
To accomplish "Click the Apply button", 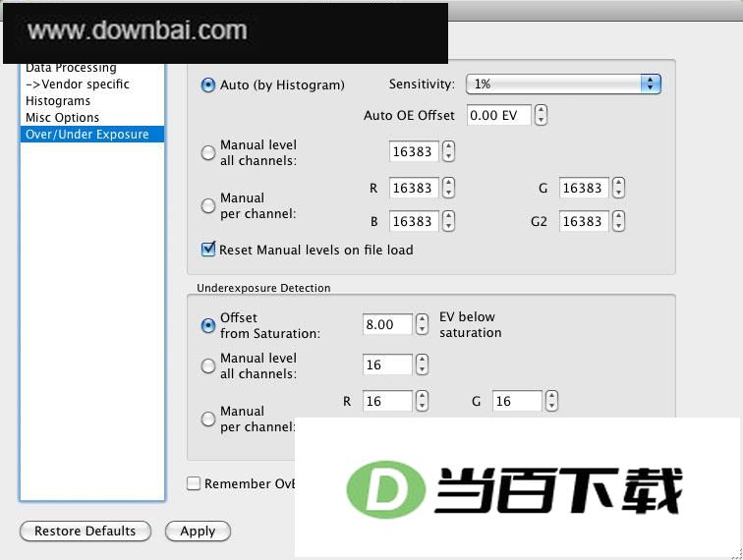I will coord(199,532).
